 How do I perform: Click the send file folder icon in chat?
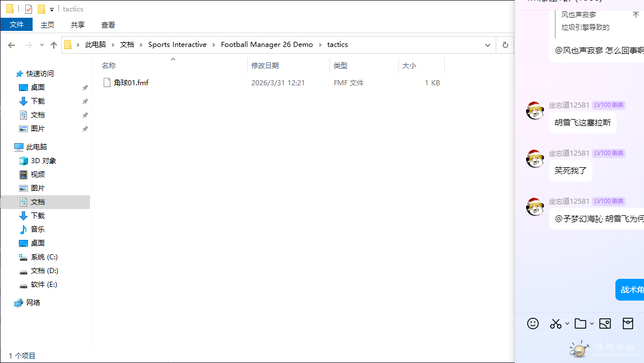coord(580,323)
